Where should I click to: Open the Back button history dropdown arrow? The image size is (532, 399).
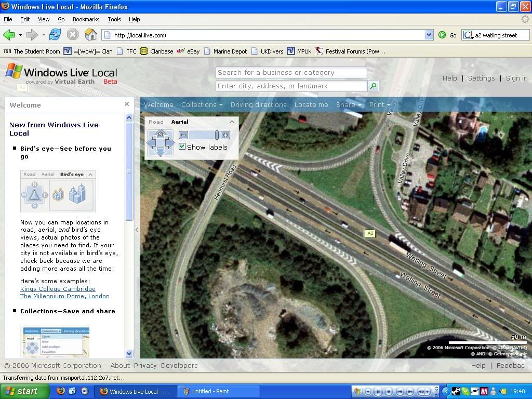(x=20, y=35)
